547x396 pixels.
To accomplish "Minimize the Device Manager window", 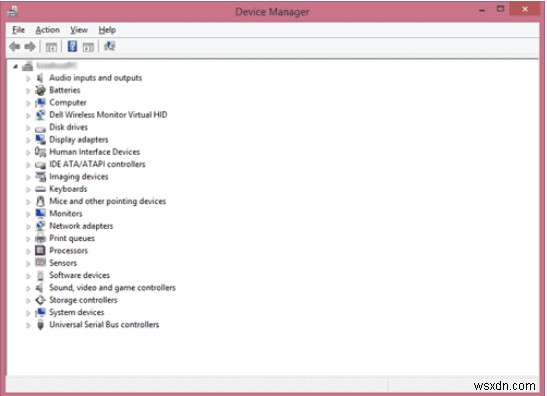I will 482,10.
